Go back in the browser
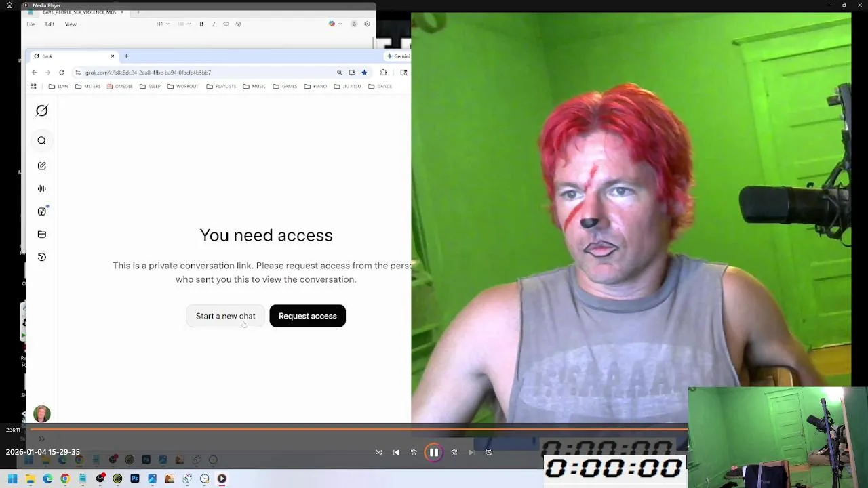Viewport: 868px width, 488px height. click(34, 73)
